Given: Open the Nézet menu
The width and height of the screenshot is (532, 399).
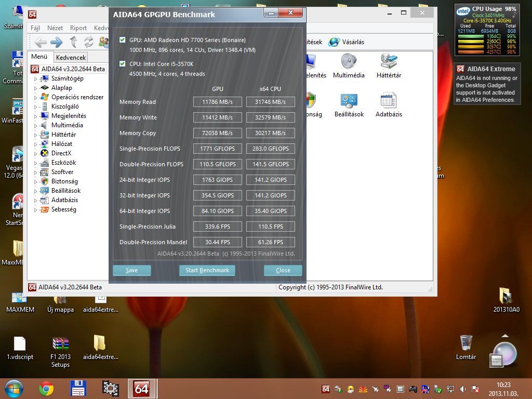Looking at the screenshot, I should click(x=55, y=28).
